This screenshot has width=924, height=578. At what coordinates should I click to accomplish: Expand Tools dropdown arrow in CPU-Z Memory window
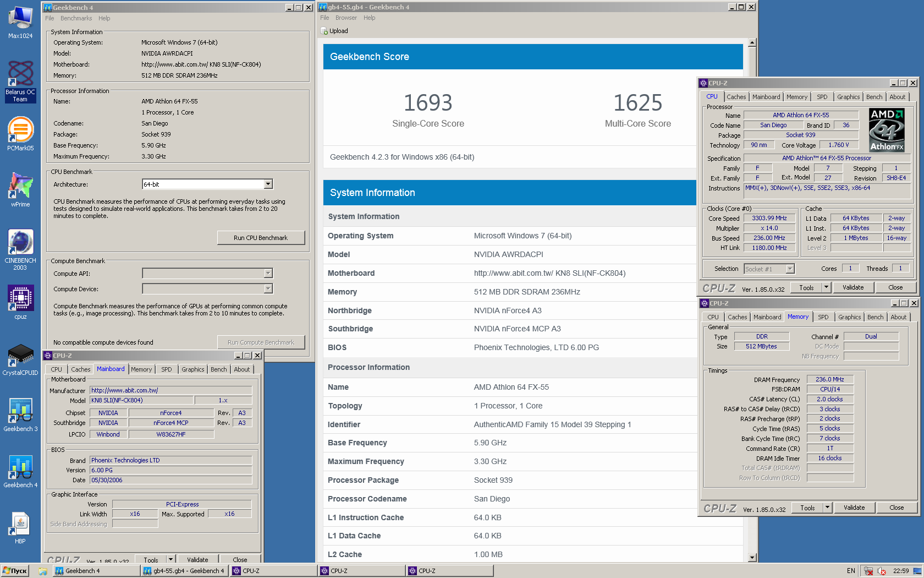(827, 508)
